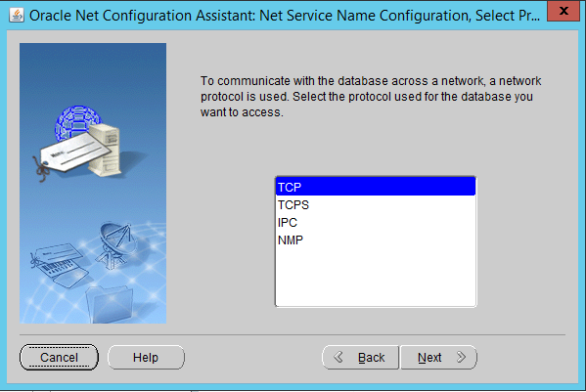Screen dimensions: 586x392
Task: Open Help for protocol selection
Action: pyautogui.click(x=146, y=357)
